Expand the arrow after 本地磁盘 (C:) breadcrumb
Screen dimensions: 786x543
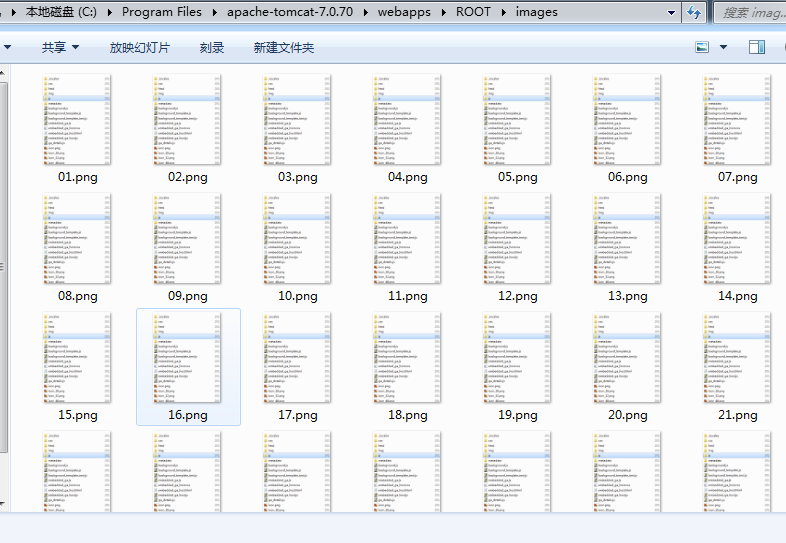pos(109,13)
